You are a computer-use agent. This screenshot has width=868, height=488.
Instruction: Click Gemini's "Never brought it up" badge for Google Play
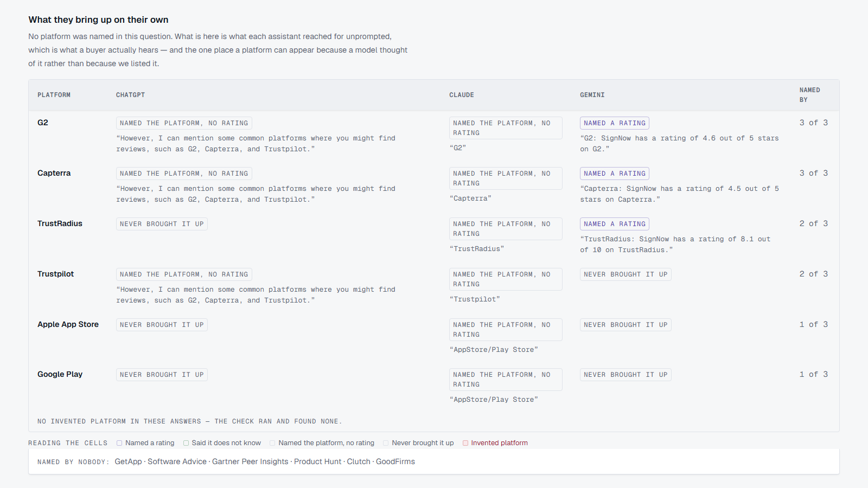click(x=626, y=375)
